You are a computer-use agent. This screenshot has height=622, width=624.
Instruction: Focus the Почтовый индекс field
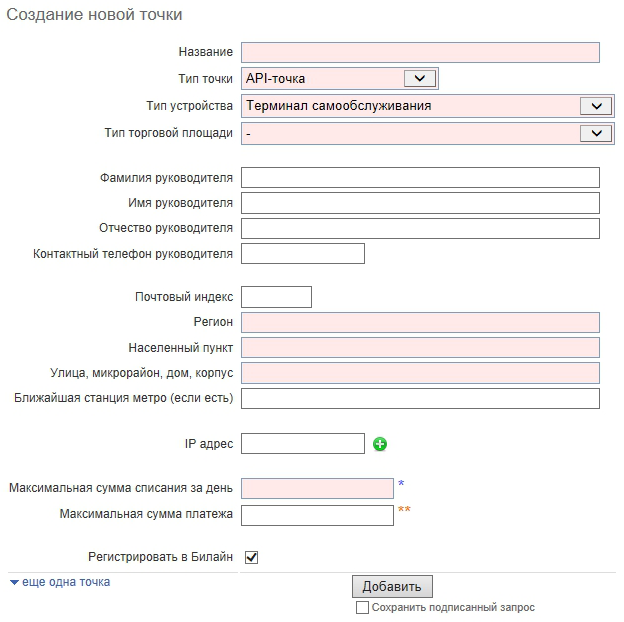(x=277, y=297)
